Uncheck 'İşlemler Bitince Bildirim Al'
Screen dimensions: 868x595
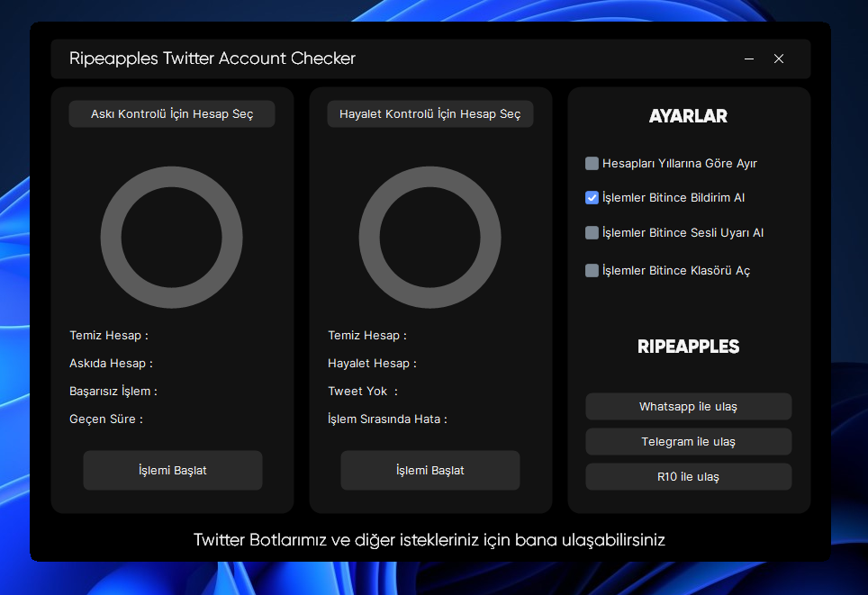coord(592,198)
